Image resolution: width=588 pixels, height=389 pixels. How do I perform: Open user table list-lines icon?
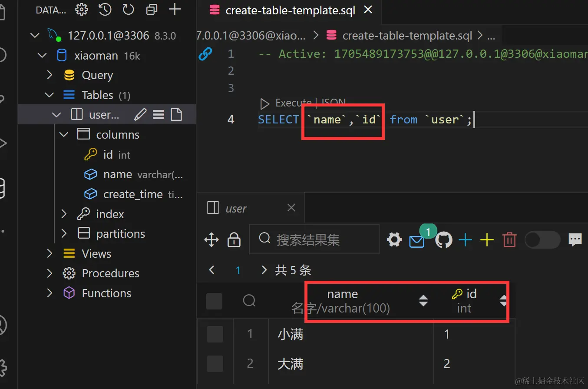(158, 115)
